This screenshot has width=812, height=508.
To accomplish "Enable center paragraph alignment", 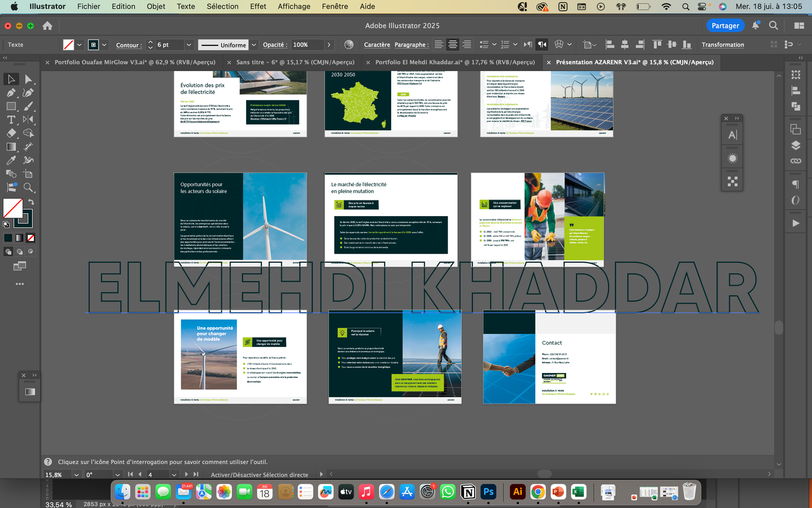I will click(453, 45).
